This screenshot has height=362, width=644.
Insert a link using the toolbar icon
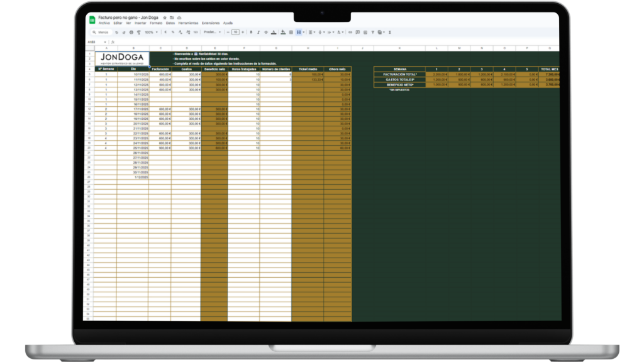[x=350, y=32]
